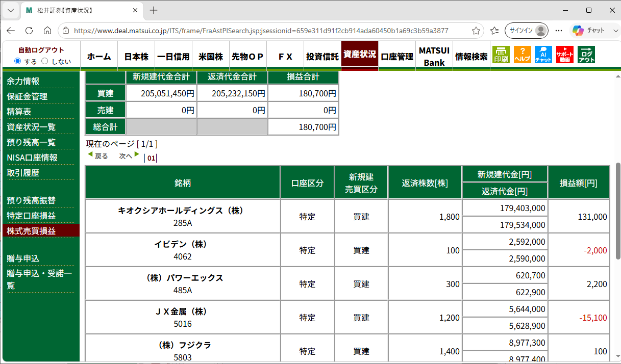
Task: Launch the blue AIチャット icon
Action: pyautogui.click(x=543, y=55)
